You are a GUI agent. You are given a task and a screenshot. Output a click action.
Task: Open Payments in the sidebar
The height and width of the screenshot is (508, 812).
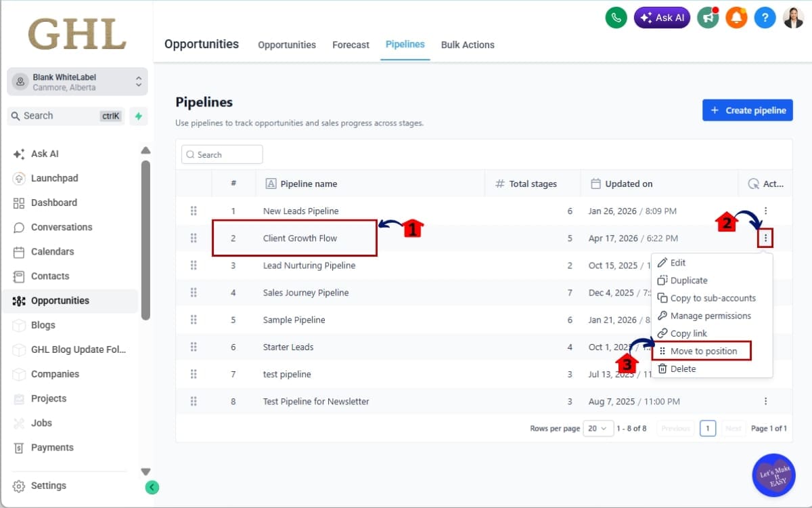tap(52, 447)
